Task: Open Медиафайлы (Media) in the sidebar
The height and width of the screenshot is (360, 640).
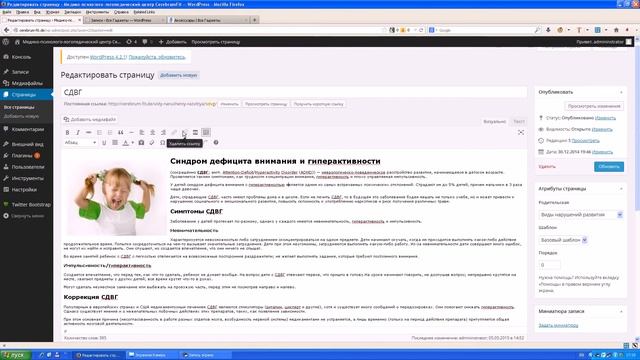Action: click(x=27, y=83)
